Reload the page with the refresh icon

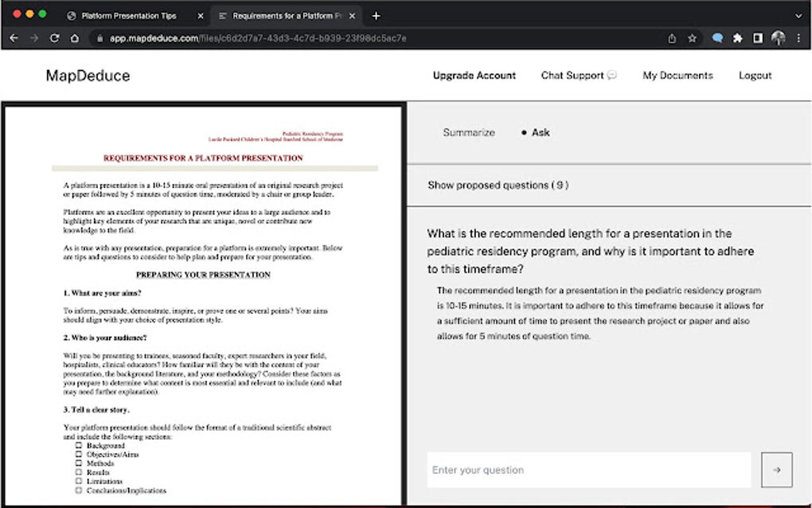(x=54, y=37)
